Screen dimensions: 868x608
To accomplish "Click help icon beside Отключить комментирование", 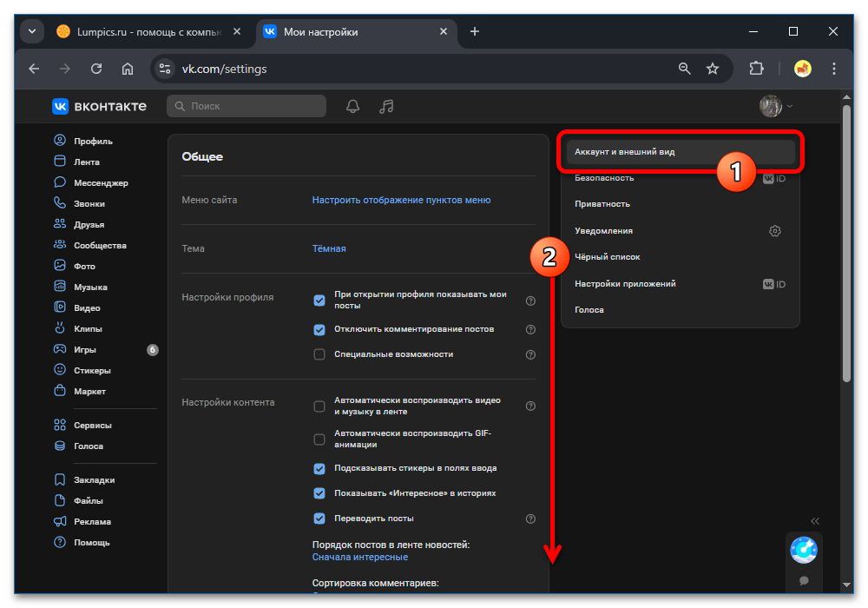I will click(530, 329).
